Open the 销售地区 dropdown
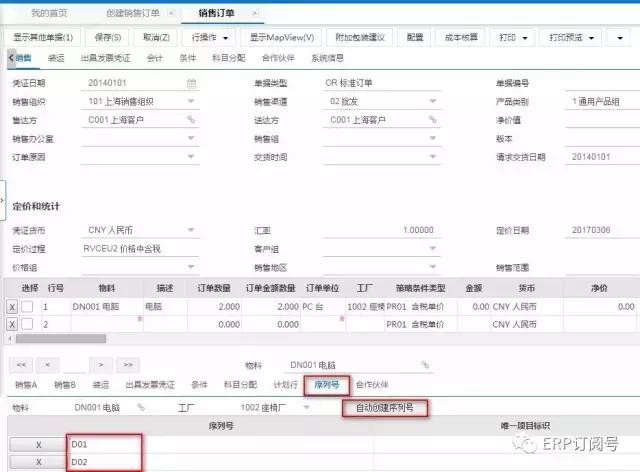 (x=433, y=267)
